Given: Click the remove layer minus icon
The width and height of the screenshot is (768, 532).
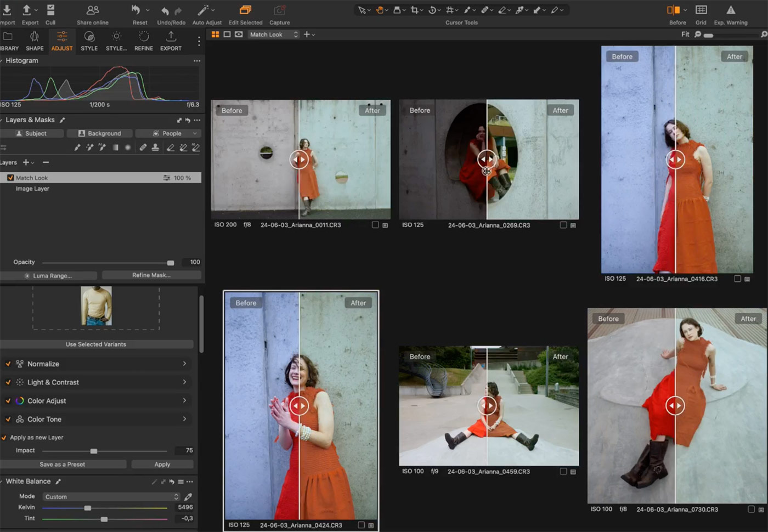Looking at the screenshot, I should pos(46,162).
